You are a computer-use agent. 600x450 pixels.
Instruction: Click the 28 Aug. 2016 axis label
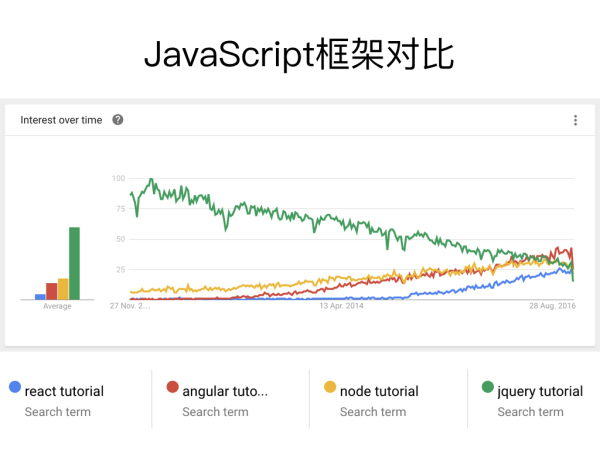[552, 306]
